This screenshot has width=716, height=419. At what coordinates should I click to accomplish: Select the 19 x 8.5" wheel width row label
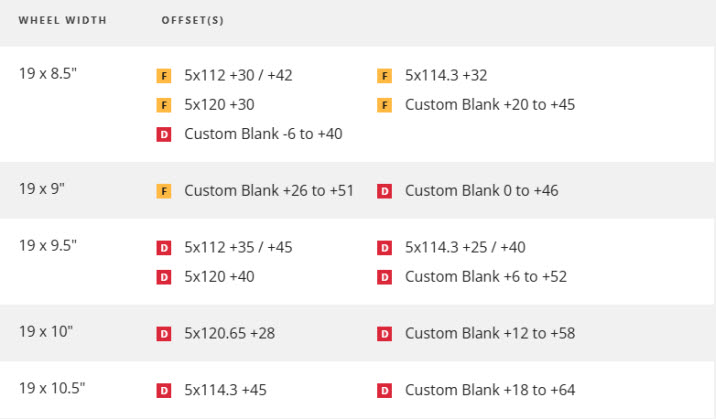[48, 73]
